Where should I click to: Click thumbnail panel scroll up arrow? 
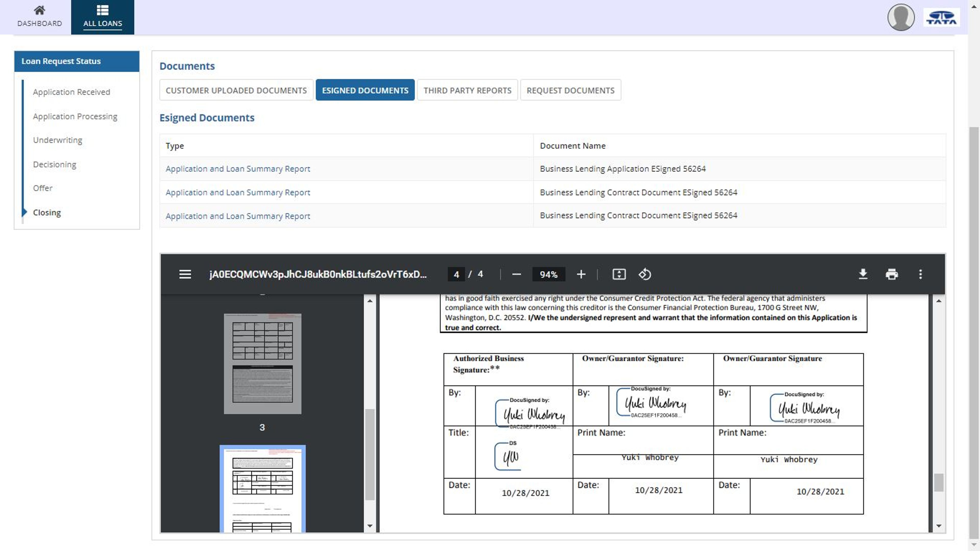pos(370,301)
